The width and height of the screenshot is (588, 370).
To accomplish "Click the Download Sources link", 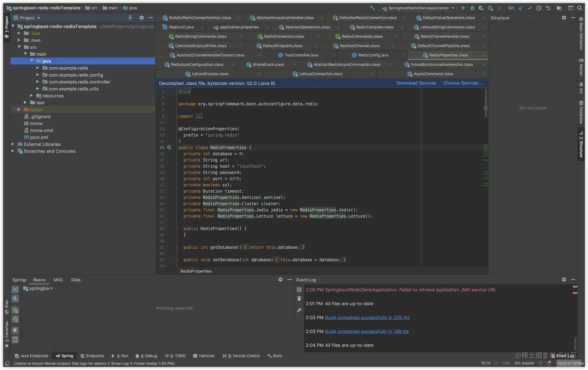I will pos(416,83).
